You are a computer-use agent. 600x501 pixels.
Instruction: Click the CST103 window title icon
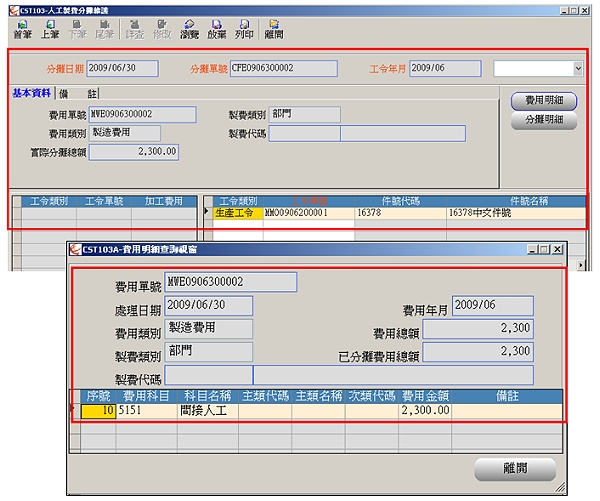(x=14, y=11)
